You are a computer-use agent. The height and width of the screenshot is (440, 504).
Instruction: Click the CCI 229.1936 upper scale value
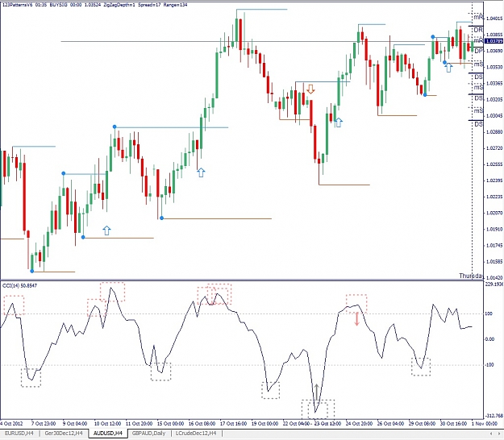pyautogui.click(x=494, y=284)
